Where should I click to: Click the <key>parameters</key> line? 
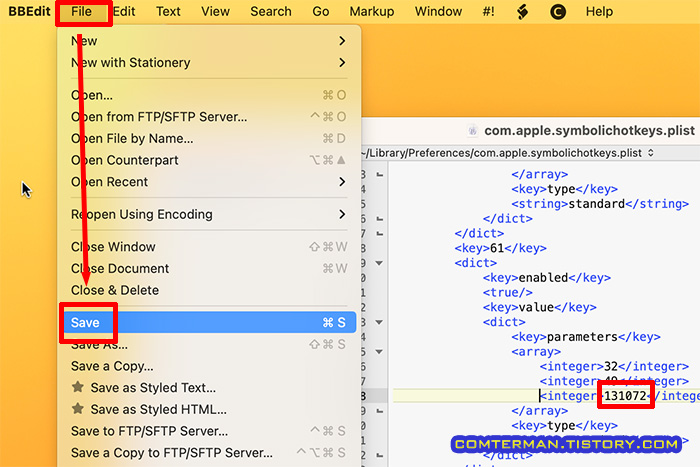[x=586, y=337]
